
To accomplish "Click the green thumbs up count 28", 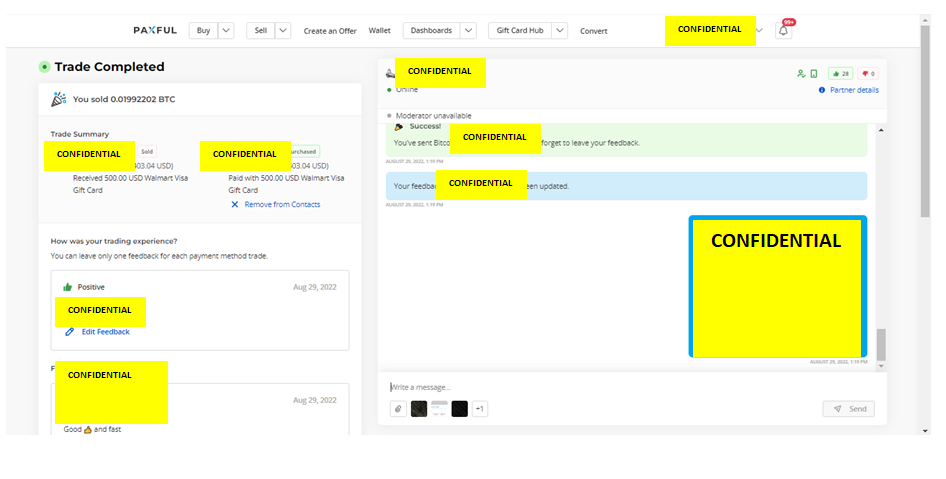I will pos(840,74).
